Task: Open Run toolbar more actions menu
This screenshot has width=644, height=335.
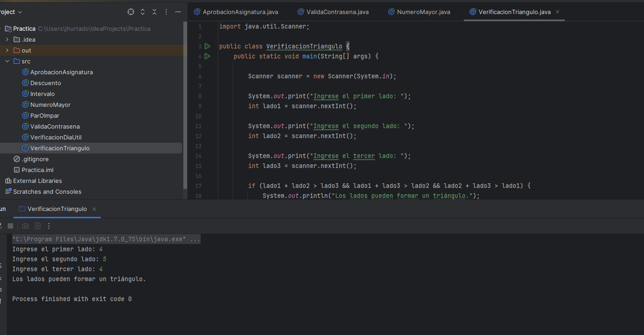Action: coord(49,226)
